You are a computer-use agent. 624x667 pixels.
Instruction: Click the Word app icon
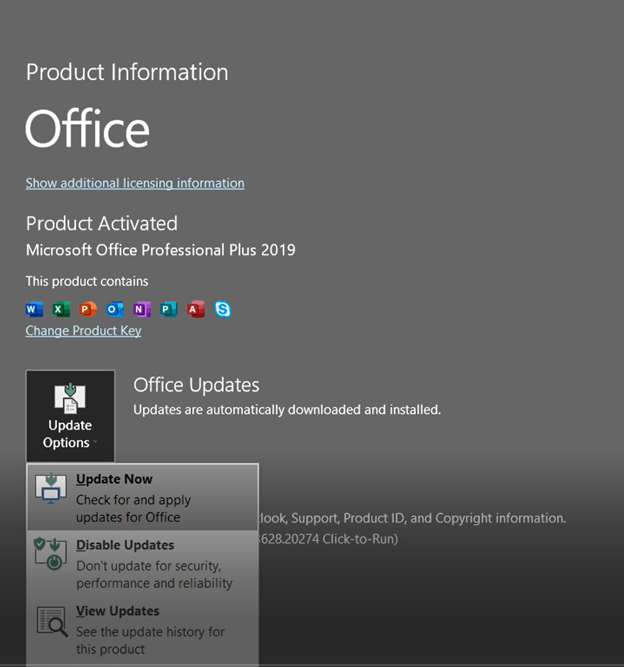point(34,309)
